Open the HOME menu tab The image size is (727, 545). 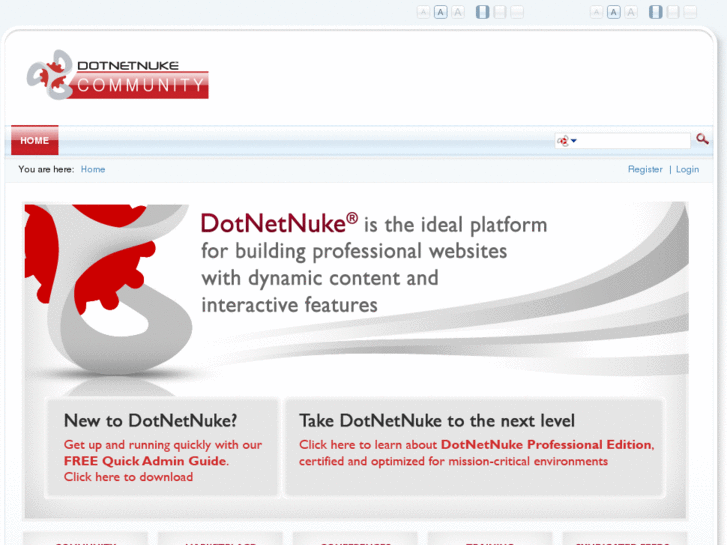coord(35,140)
